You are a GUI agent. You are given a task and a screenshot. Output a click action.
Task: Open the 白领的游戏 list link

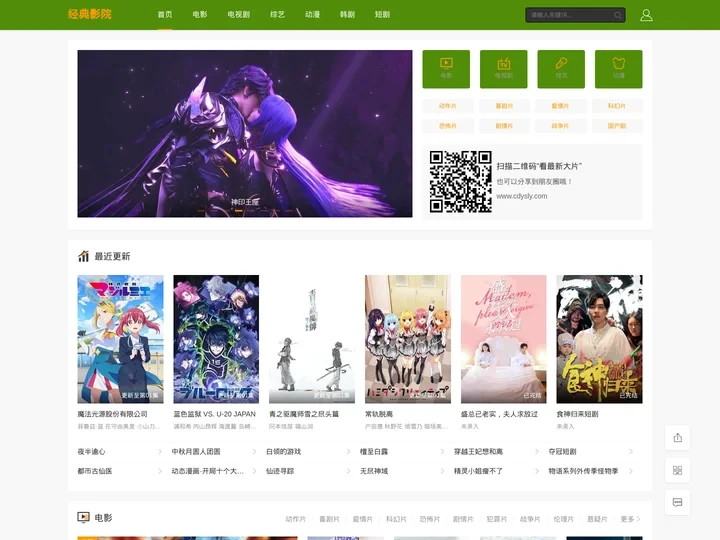(283, 452)
